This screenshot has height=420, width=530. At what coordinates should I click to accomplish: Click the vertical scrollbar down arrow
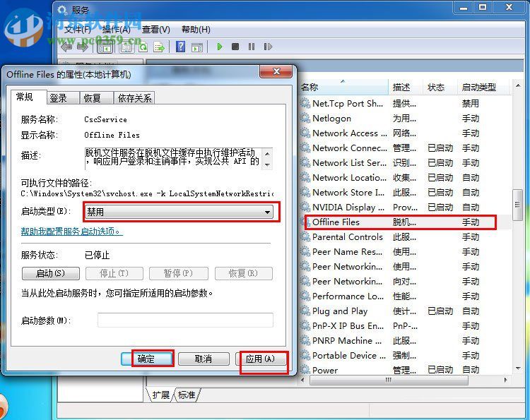(517, 368)
